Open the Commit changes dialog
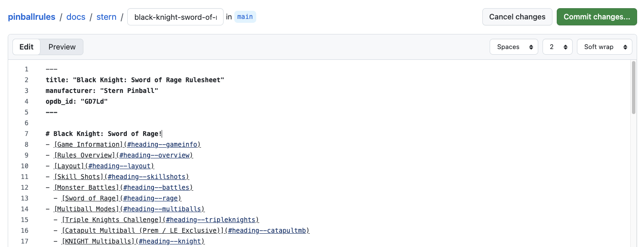644x247 pixels. (x=597, y=17)
